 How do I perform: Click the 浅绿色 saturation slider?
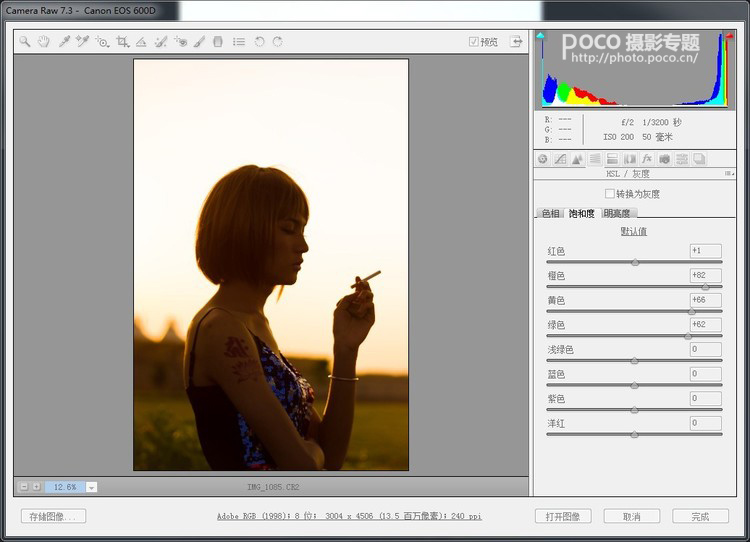pos(634,361)
